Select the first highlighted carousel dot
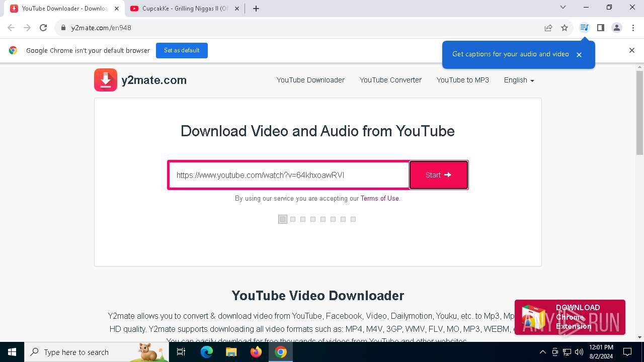This screenshot has height=362, width=644. (283, 219)
